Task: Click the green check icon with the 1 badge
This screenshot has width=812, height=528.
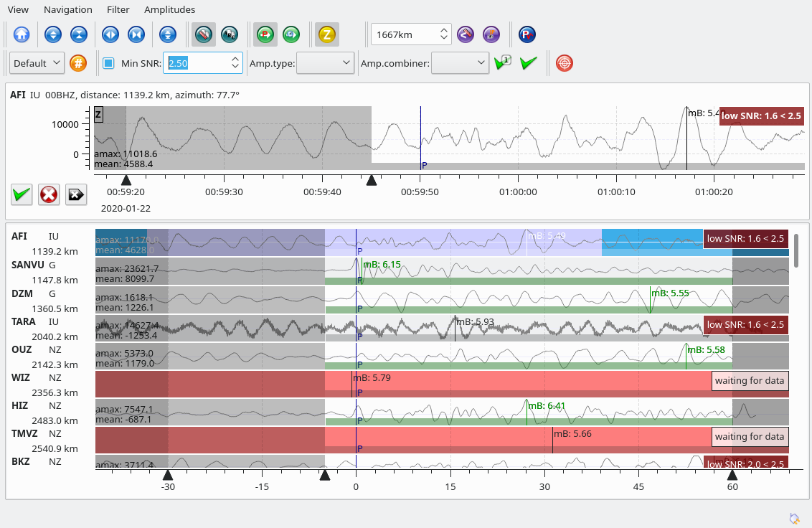Action: coord(502,63)
